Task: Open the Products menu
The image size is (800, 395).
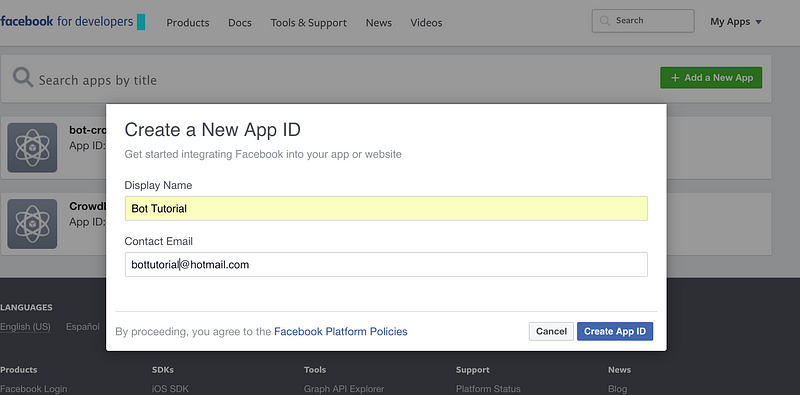Action: pos(188,23)
